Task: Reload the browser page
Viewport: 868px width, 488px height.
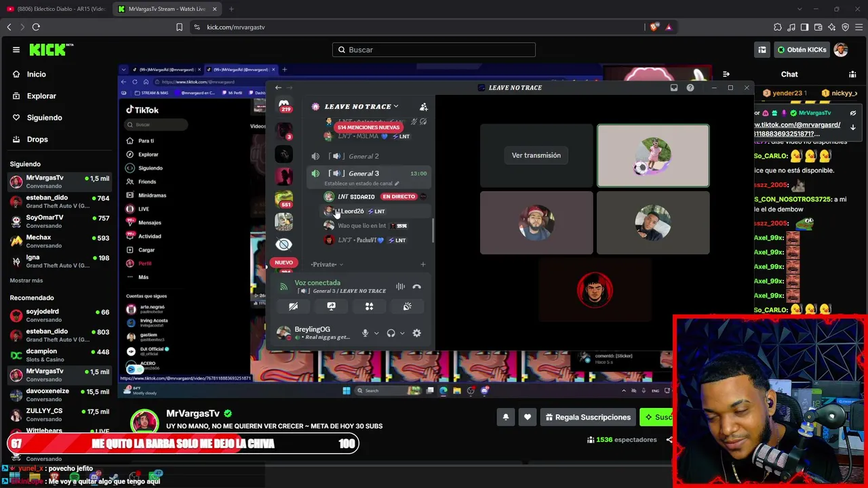Action: point(36,27)
